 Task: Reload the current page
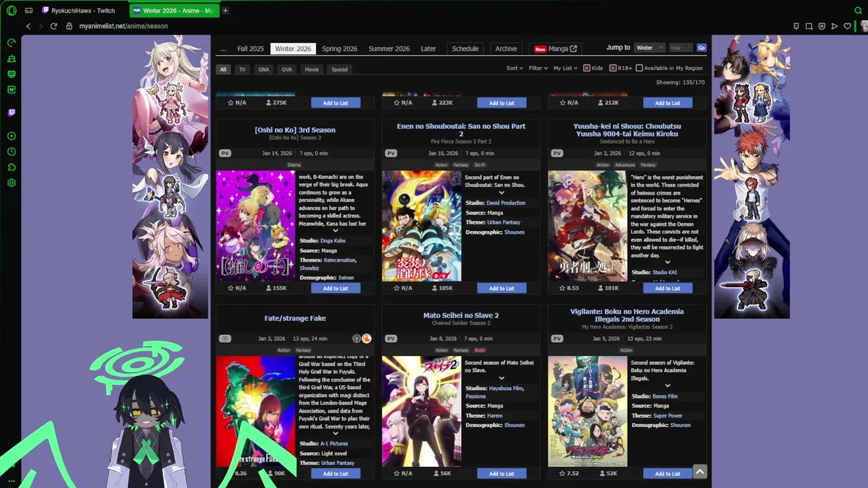click(x=54, y=26)
